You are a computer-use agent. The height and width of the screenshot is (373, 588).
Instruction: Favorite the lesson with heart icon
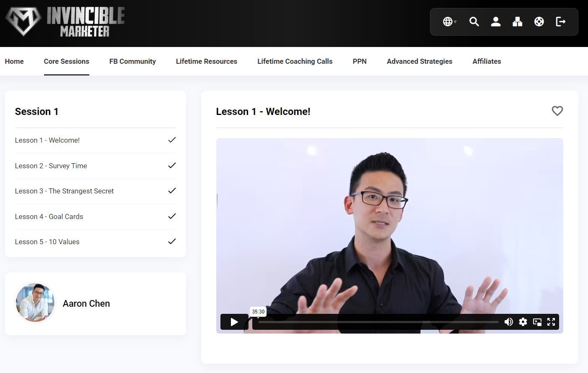[557, 111]
